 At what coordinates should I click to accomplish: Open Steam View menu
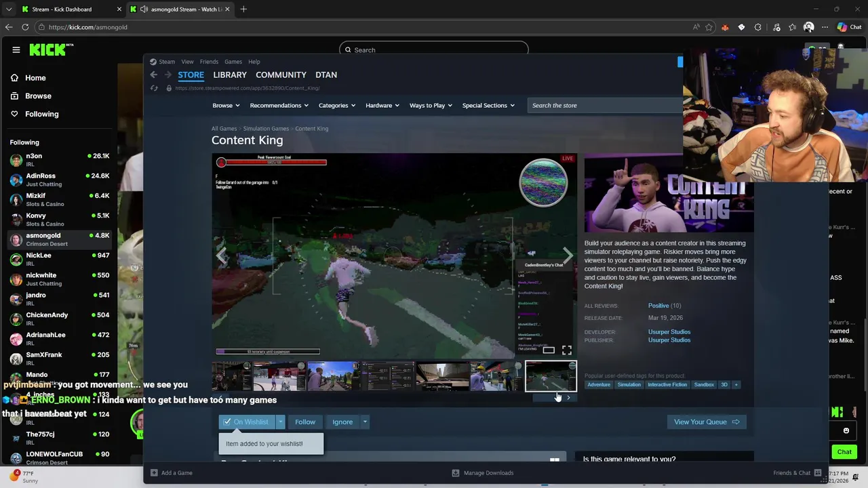click(x=187, y=62)
